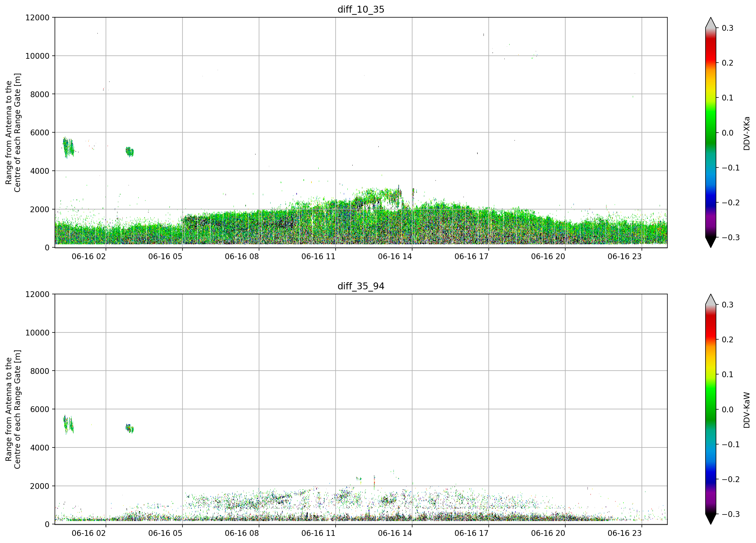This screenshot has width=756, height=543.
Task: Click the diff_35_94 plot title
Action: (x=361, y=286)
